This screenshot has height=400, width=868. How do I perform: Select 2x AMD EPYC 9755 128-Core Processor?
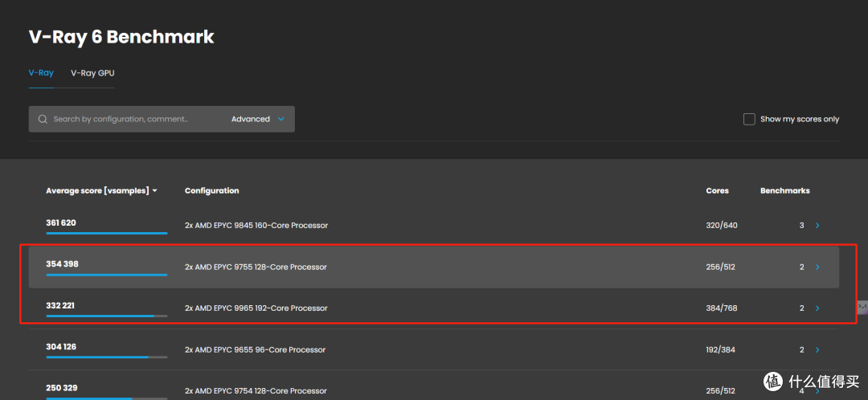coord(256,267)
